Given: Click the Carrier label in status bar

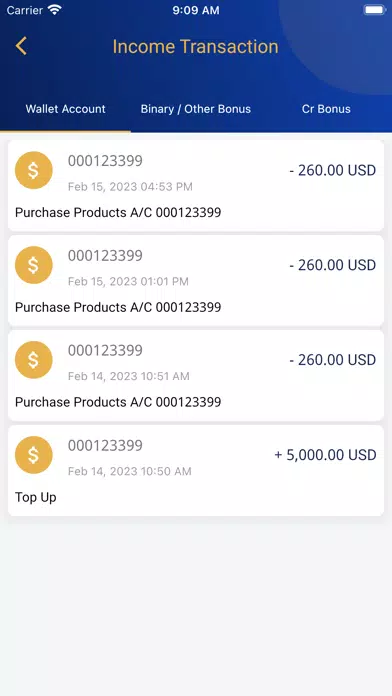Looking at the screenshot, I should click(25, 10).
